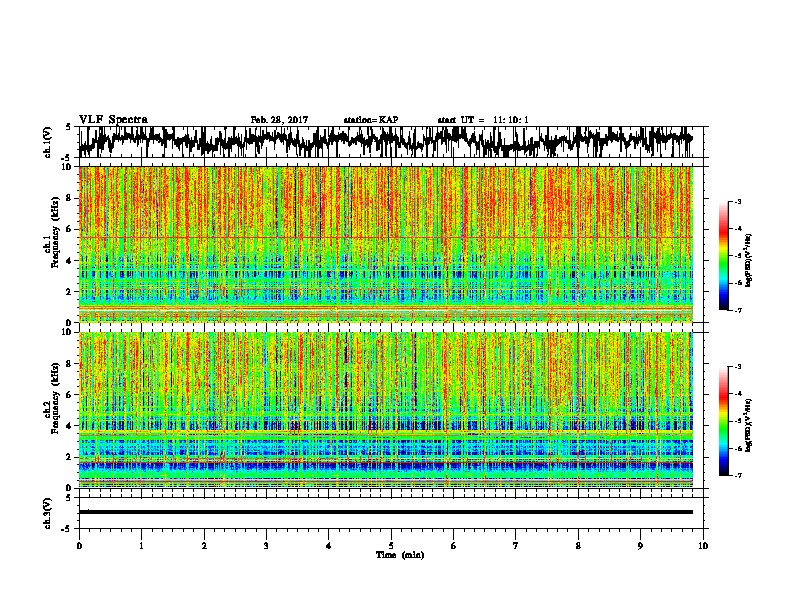
Task: Click the "-5" tick on ch.3(V) axis
Action: pyautogui.click(x=68, y=529)
